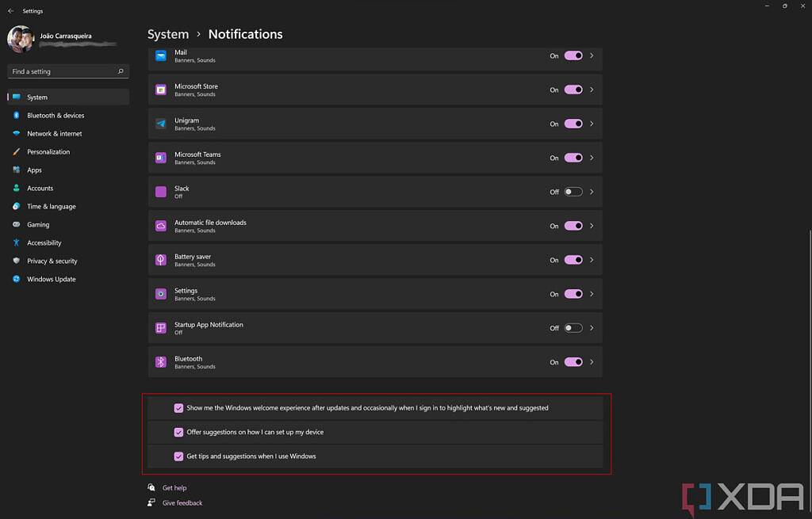
Task: Click the Battery saver leaf icon
Action: [x=160, y=260]
